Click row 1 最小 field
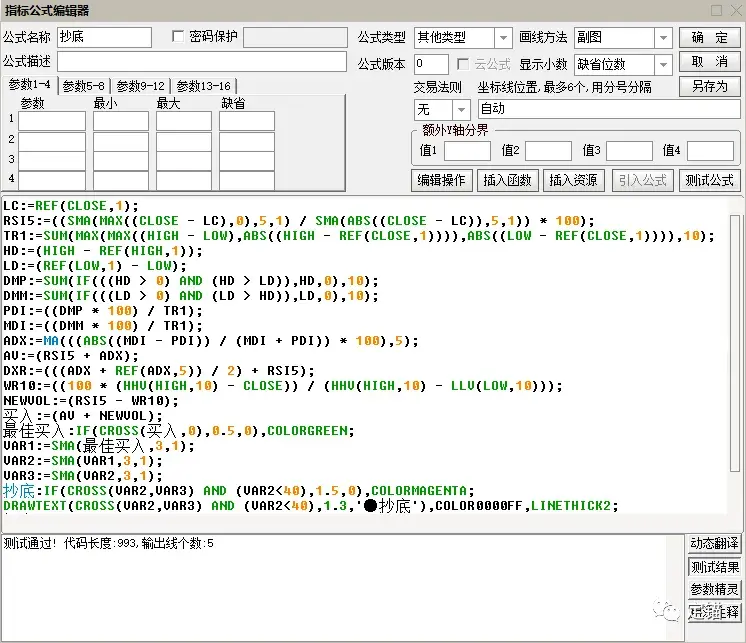 121,121
